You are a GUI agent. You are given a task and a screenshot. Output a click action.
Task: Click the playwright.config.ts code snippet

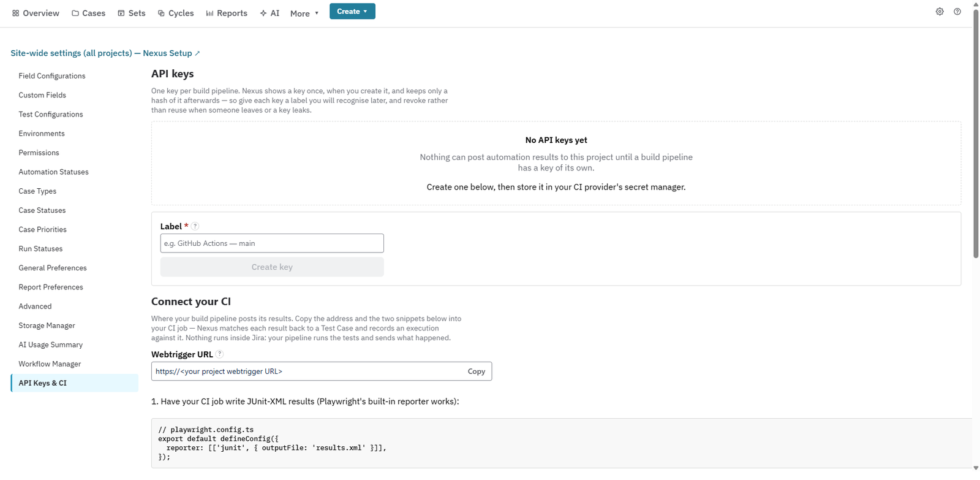[x=561, y=443]
